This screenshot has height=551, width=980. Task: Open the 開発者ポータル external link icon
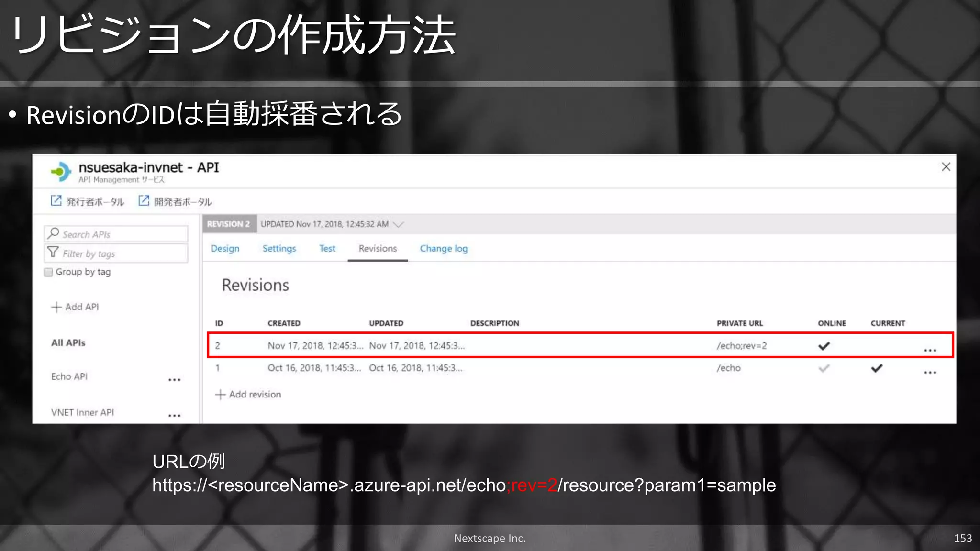(x=144, y=200)
